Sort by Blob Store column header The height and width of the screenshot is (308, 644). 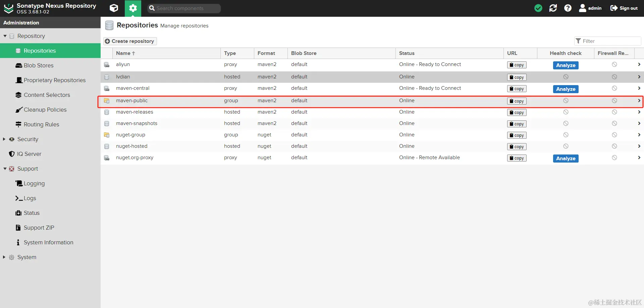341,53
